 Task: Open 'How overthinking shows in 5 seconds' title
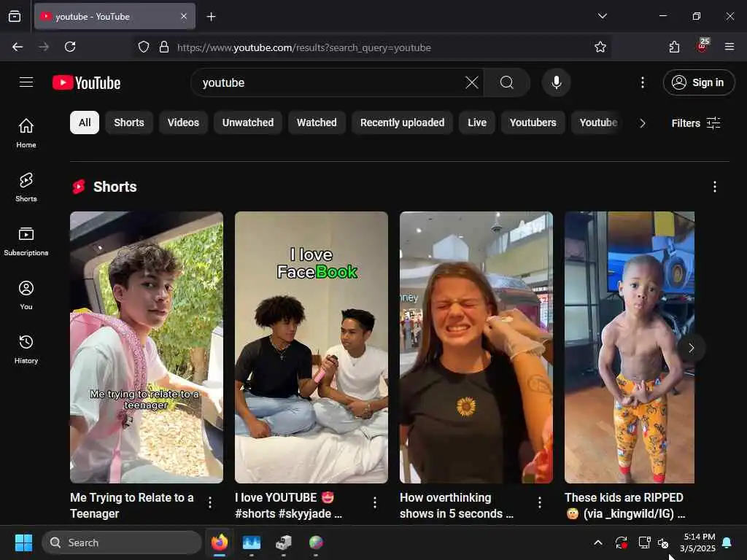(x=457, y=505)
